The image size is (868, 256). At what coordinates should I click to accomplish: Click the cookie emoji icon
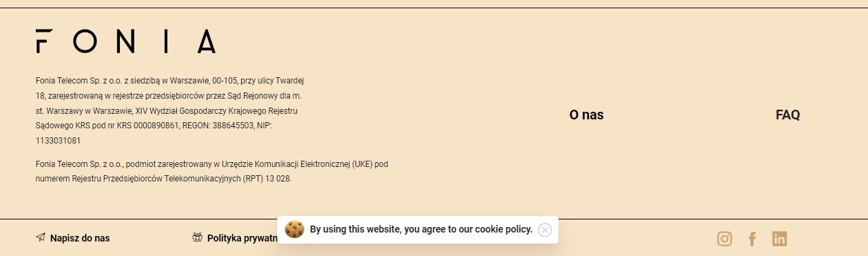coord(295,230)
